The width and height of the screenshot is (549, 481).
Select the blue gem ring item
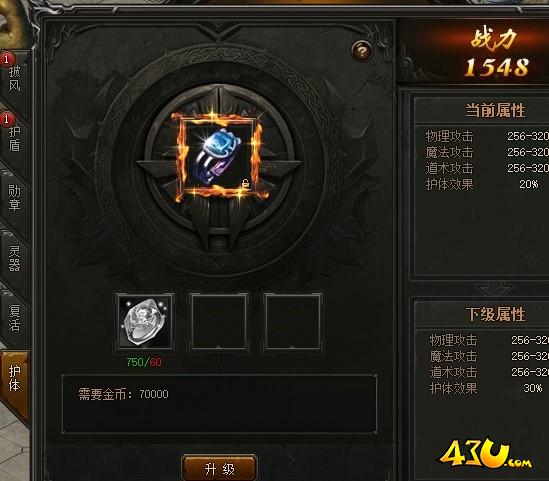click(x=218, y=157)
